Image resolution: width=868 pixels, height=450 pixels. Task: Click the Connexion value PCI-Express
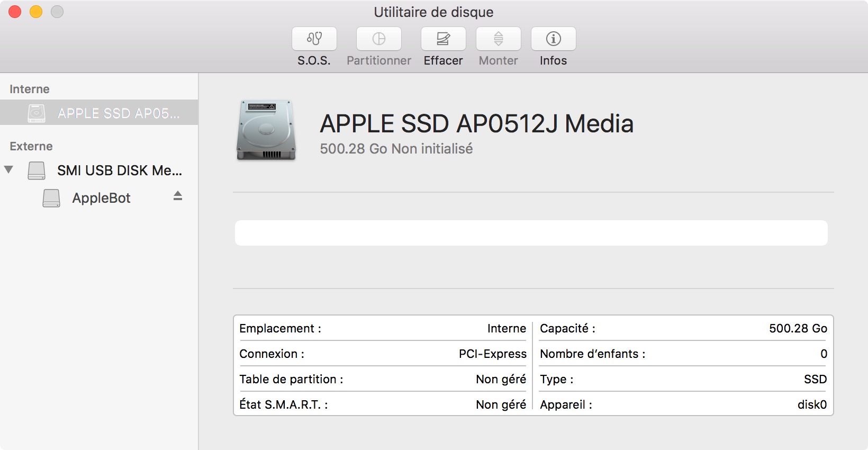[493, 354]
